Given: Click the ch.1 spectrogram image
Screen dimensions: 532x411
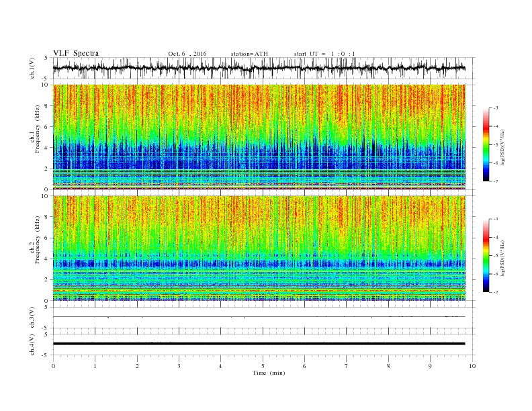Looking at the screenshot, I should click(259, 137).
